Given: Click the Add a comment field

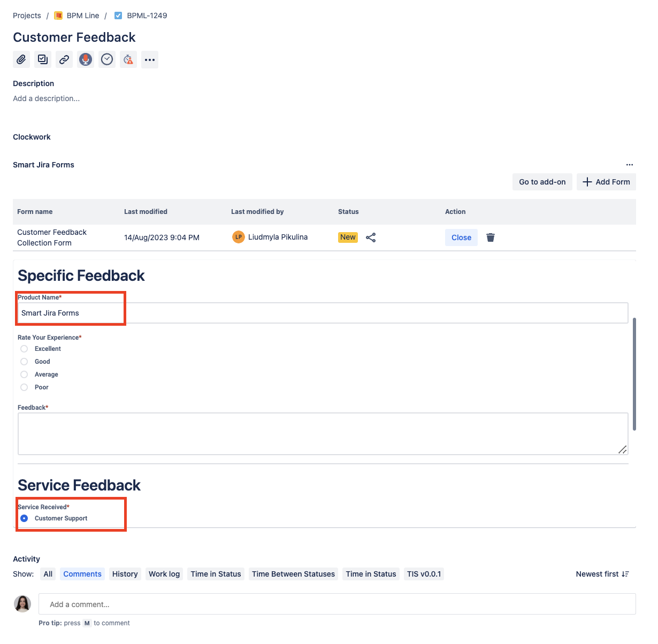Looking at the screenshot, I should pyautogui.click(x=337, y=604).
